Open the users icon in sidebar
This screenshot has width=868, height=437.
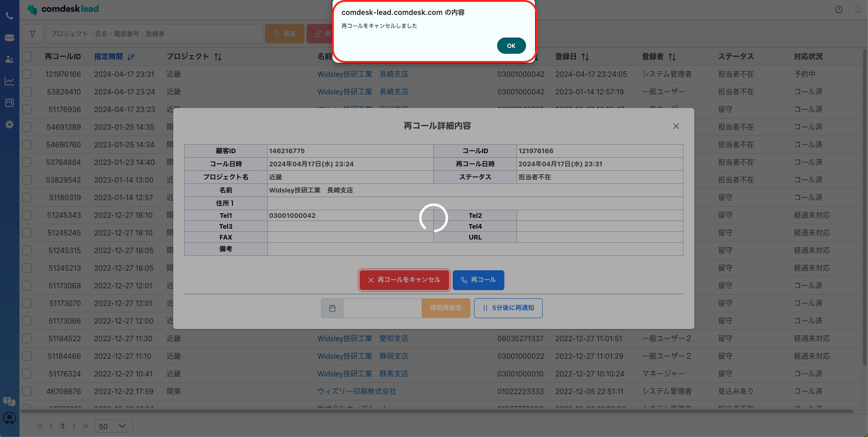[x=9, y=59]
